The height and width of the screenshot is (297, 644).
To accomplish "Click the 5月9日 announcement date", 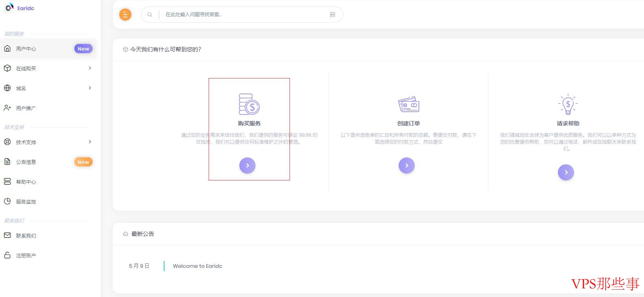I will pos(139,266).
